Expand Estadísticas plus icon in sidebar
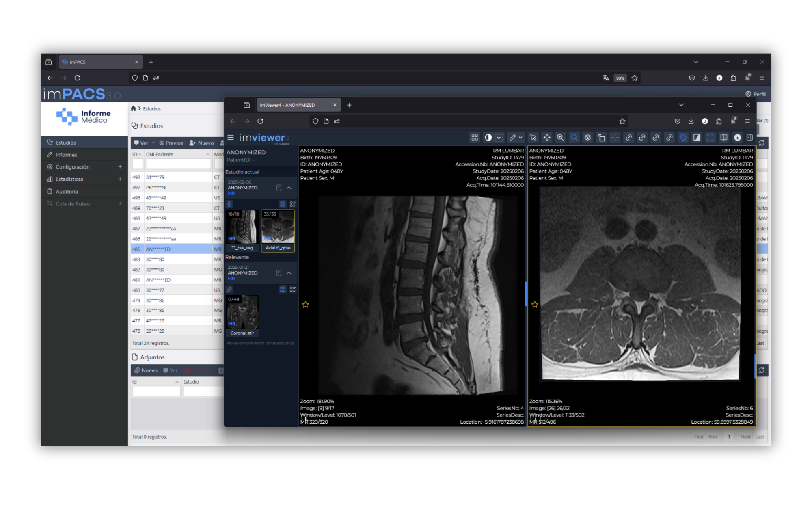The image size is (812, 508). (x=120, y=179)
